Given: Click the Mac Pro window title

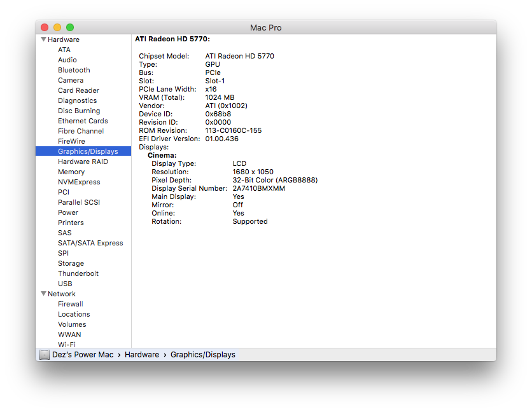Looking at the screenshot, I should click(x=265, y=28).
